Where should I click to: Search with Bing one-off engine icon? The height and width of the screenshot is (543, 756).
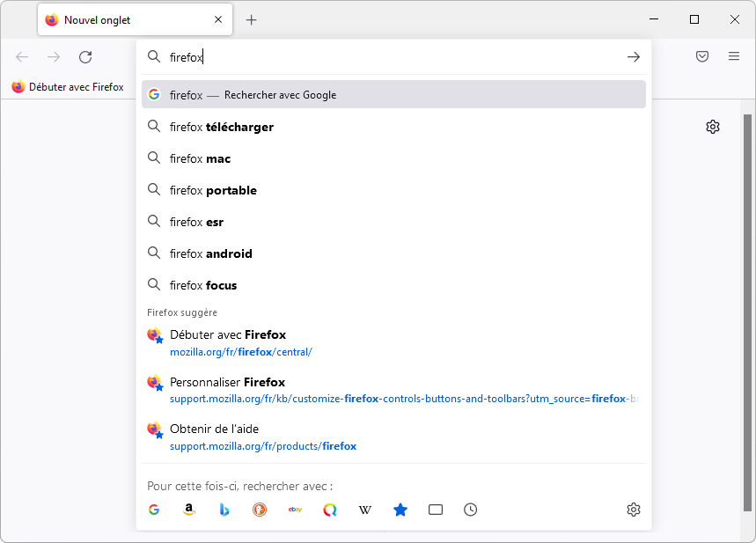pos(224,510)
